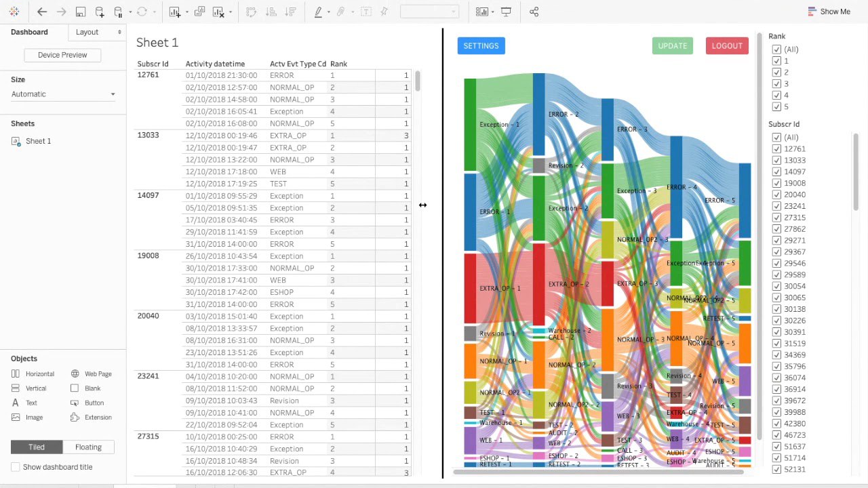The width and height of the screenshot is (868, 488).
Task: Open the Fit view size dropdown
Action: point(430,12)
